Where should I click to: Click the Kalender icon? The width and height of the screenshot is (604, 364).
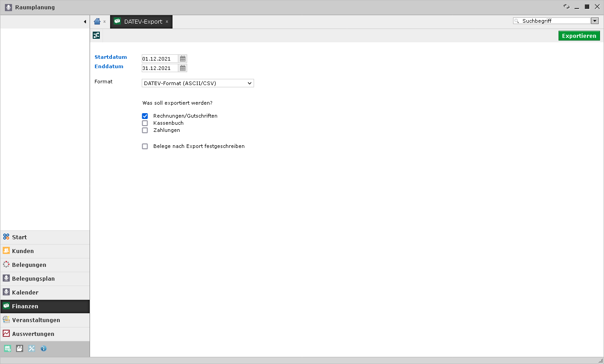6,292
